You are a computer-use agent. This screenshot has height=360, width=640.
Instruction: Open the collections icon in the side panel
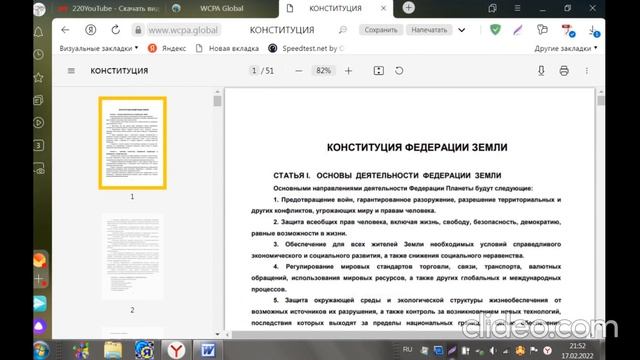pos(39,100)
